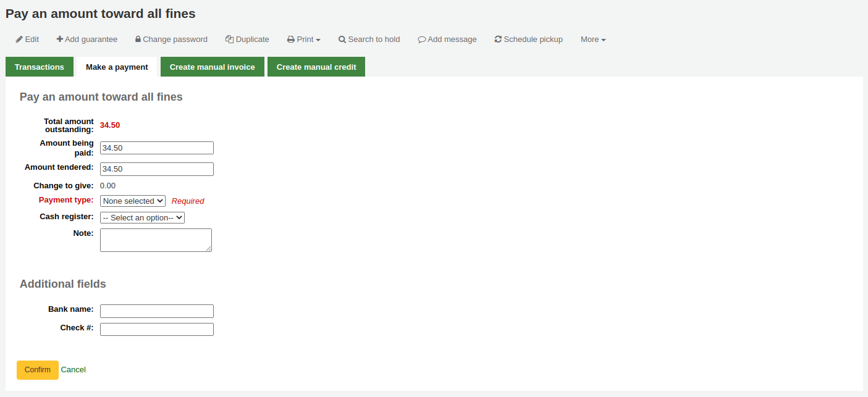Click the Search to hold magnifier icon
Viewport: 868px width, 397px height.
pos(342,40)
